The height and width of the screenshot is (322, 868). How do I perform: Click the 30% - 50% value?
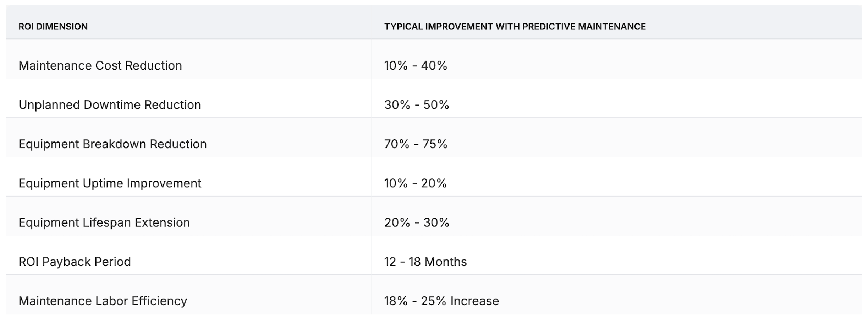tap(416, 105)
